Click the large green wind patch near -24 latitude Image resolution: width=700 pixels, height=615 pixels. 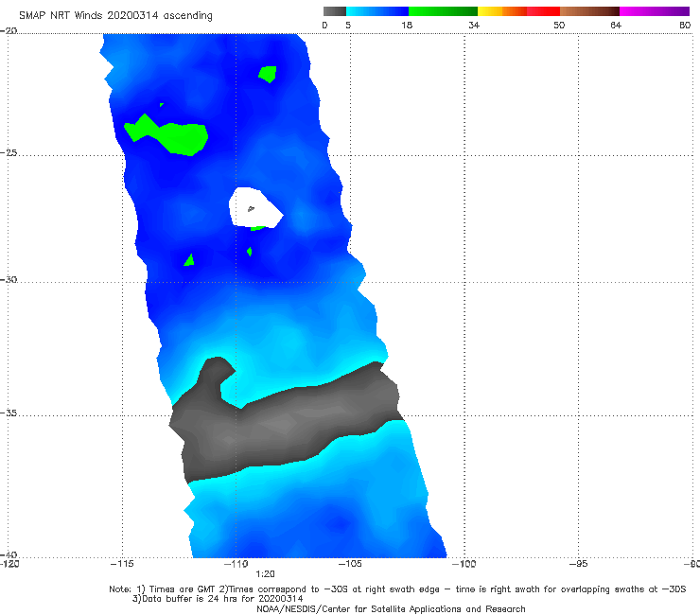[x=174, y=136]
